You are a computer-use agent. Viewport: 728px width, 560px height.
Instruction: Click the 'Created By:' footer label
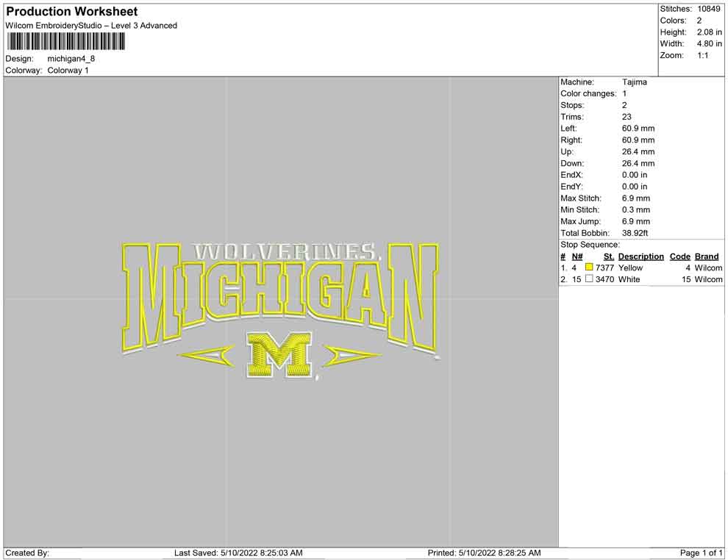[27, 553]
